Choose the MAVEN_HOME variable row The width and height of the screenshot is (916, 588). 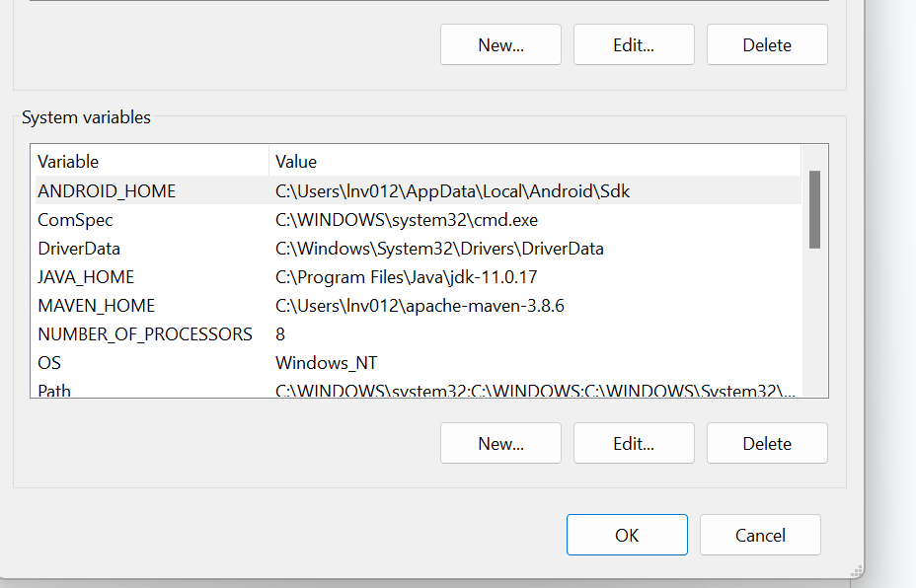[x=96, y=306]
